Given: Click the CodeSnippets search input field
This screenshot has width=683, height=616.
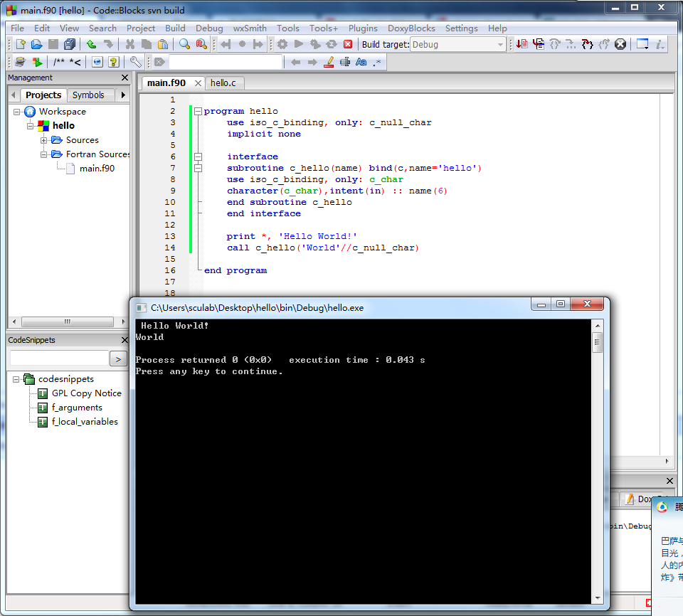Looking at the screenshot, I should click(x=58, y=359).
